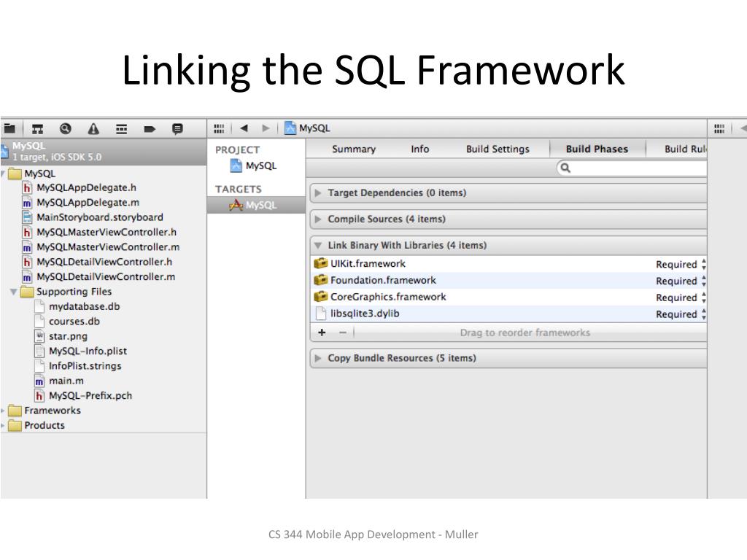Collapse the MySQL group folder
The width and height of the screenshot is (747, 560).
point(3,174)
